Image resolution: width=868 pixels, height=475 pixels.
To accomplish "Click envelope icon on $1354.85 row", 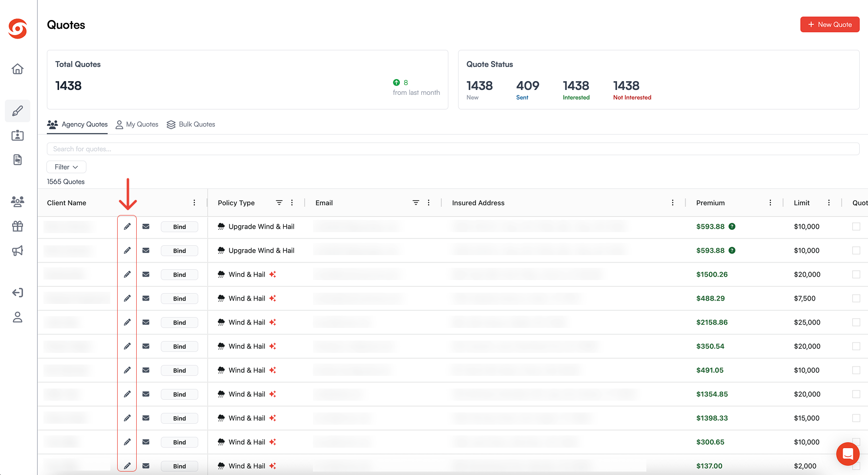I will tap(146, 394).
